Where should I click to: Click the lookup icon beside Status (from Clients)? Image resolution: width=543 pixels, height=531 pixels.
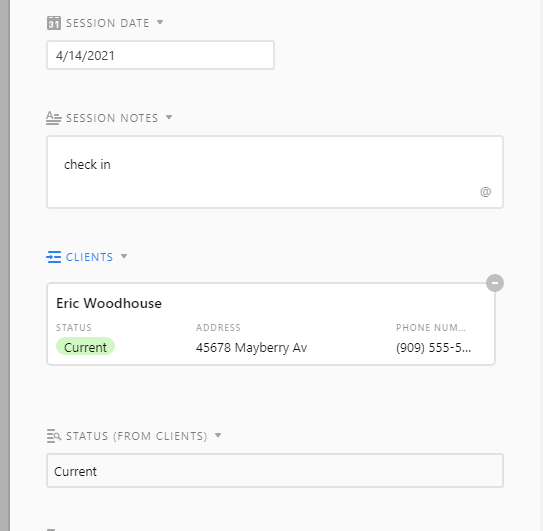(54, 436)
